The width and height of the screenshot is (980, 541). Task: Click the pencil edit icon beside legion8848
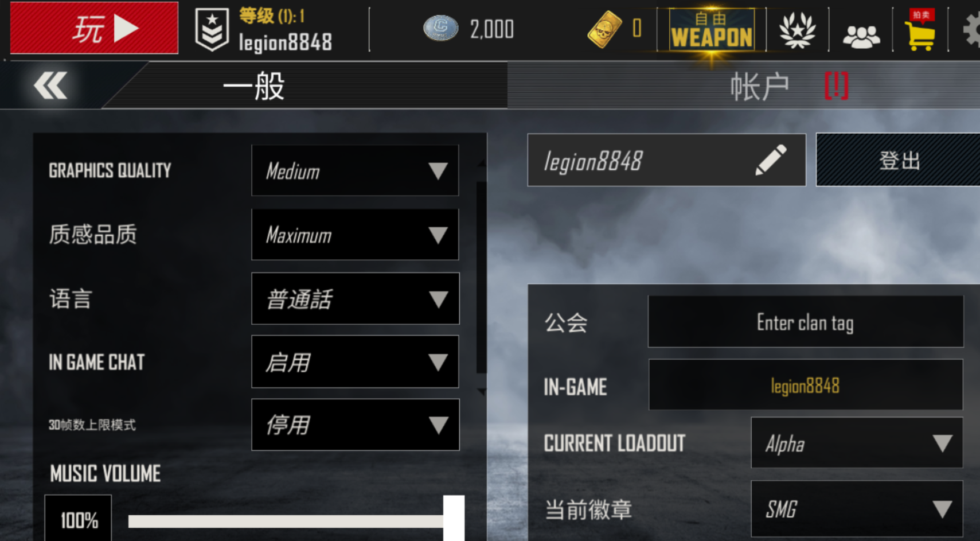771,160
